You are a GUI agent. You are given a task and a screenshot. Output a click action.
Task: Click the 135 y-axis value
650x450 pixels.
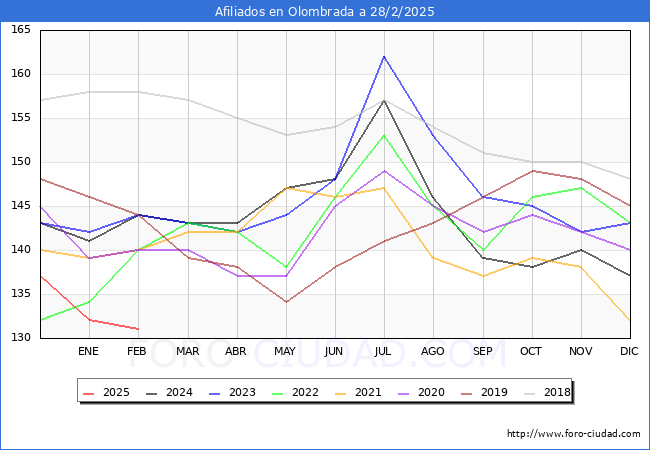tap(21, 293)
